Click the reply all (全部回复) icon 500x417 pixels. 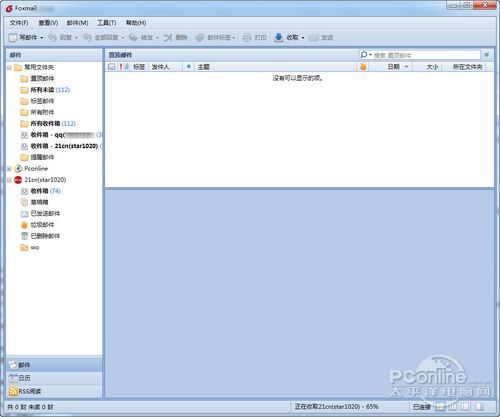click(87, 38)
